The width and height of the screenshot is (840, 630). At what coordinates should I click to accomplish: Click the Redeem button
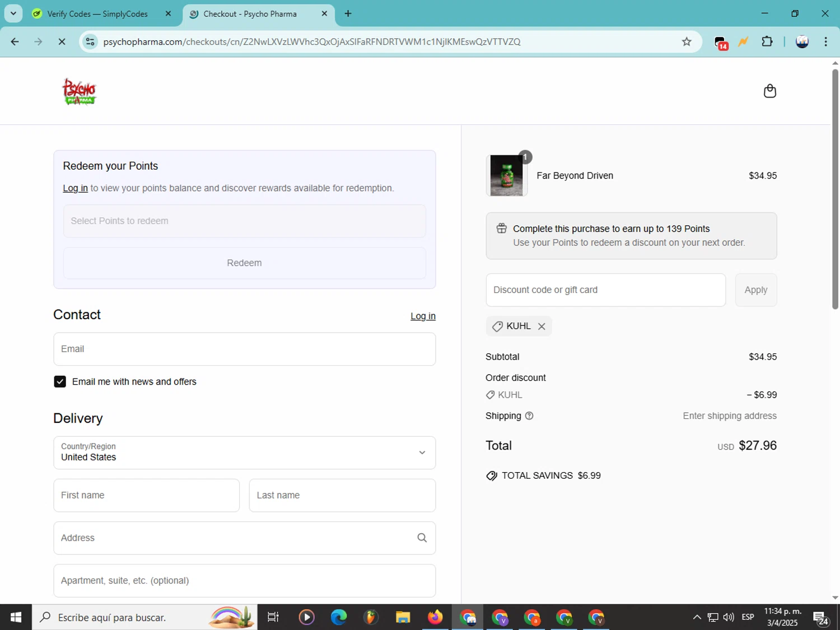coord(245,263)
